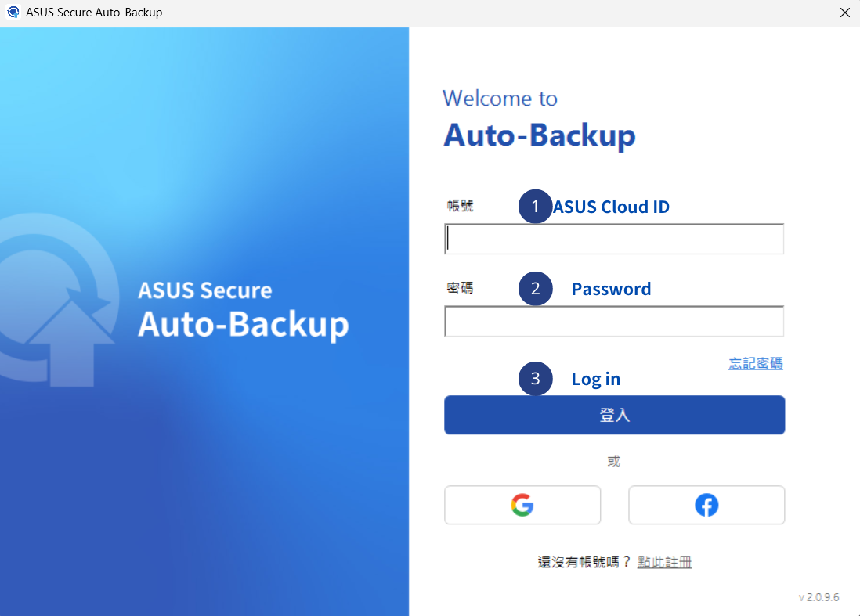The height and width of the screenshot is (616, 860).
Task: Sign in with the Facebook icon button
Action: (x=706, y=505)
